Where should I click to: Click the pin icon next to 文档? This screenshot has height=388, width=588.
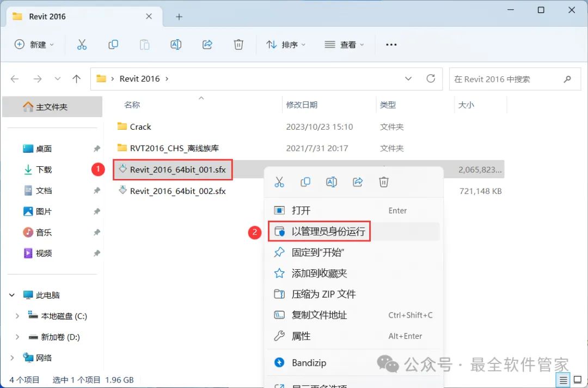point(97,191)
